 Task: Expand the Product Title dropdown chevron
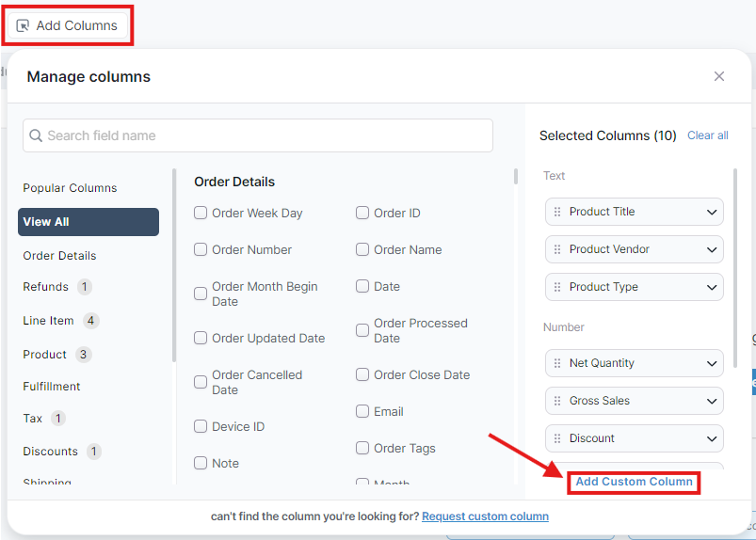(x=712, y=212)
